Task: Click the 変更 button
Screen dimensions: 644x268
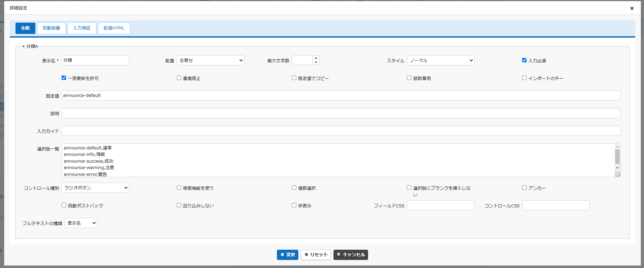Action: tap(287, 255)
